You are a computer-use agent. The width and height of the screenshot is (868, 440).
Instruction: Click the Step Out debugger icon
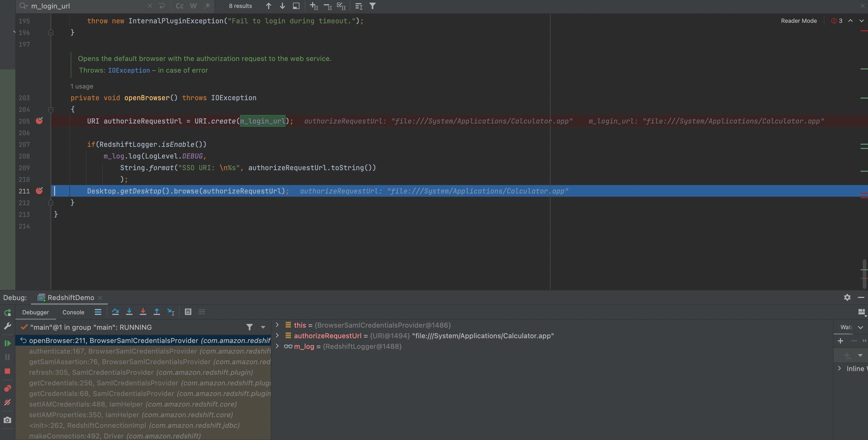157,312
